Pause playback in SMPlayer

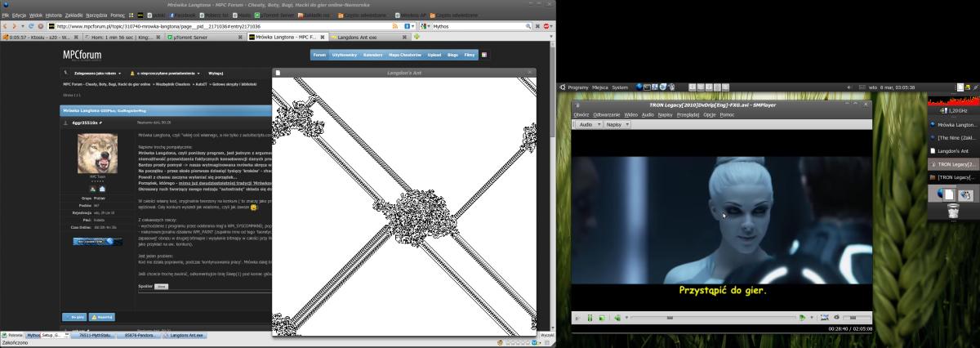(590, 318)
